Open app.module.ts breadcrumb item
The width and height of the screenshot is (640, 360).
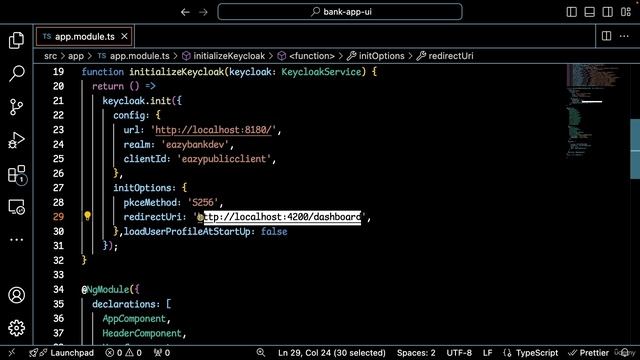134,56
